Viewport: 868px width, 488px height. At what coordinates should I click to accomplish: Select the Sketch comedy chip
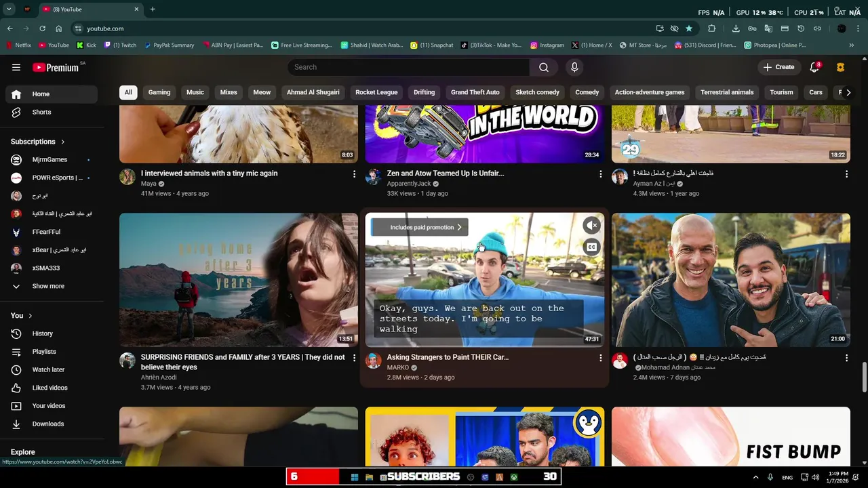(x=537, y=92)
